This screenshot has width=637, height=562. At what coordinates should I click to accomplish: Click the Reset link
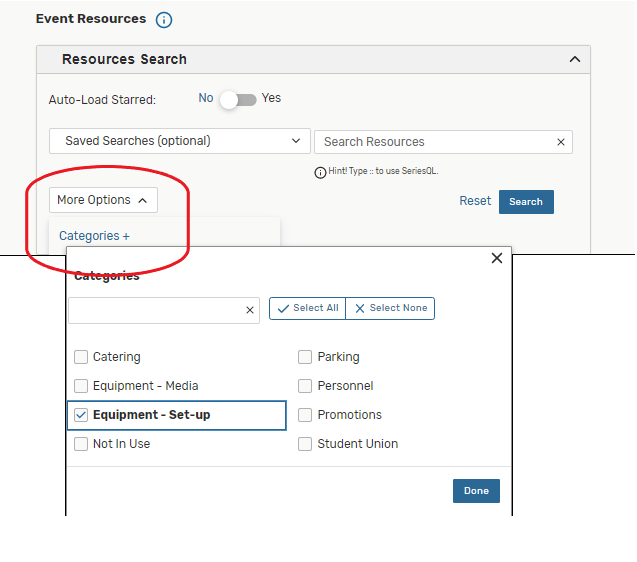pyautogui.click(x=475, y=201)
